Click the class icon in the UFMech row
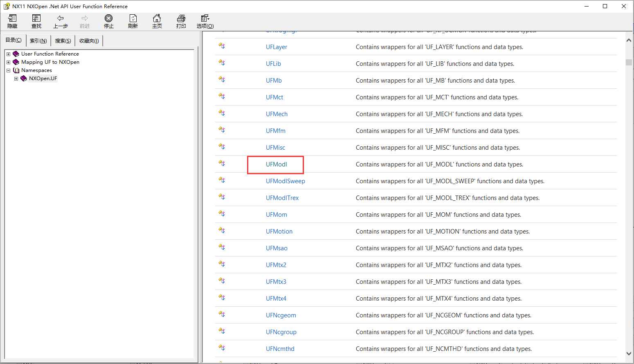Viewport: 634px width, 364px height. point(222,113)
